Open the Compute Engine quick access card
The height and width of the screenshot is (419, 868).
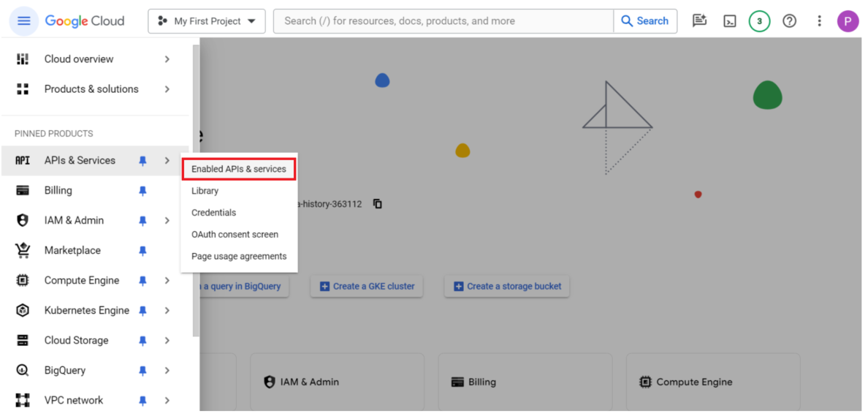coord(713,382)
